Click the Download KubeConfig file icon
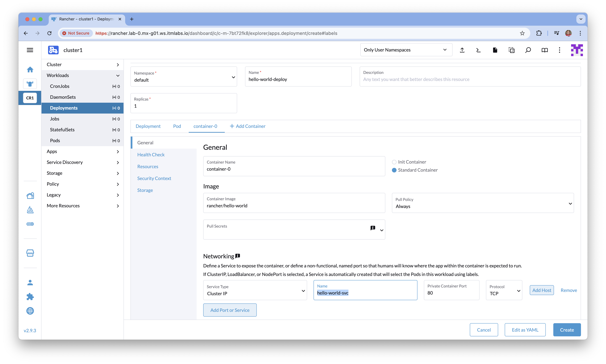Screen dimensions: 606x364 click(495, 50)
